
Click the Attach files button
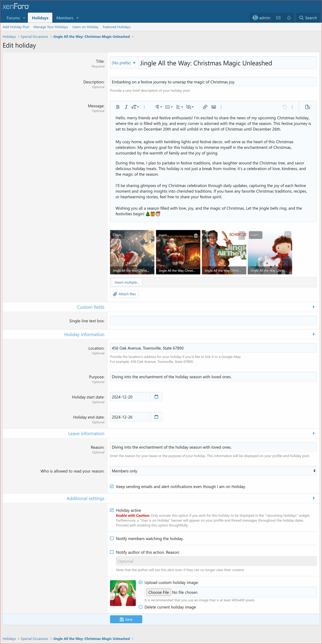tap(124, 294)
